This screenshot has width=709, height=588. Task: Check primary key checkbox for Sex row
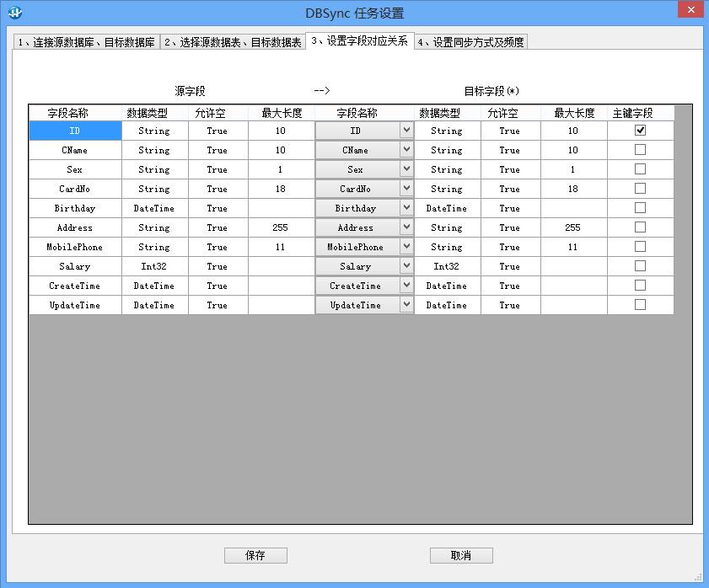(x=640, y=169)
